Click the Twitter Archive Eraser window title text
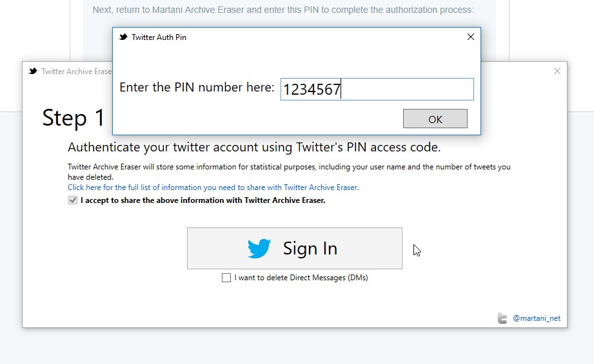 [x=77, y=71]
